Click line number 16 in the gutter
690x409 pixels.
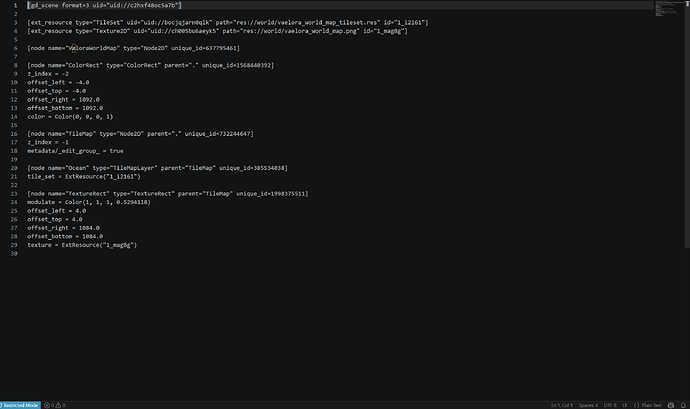[14, 133]
